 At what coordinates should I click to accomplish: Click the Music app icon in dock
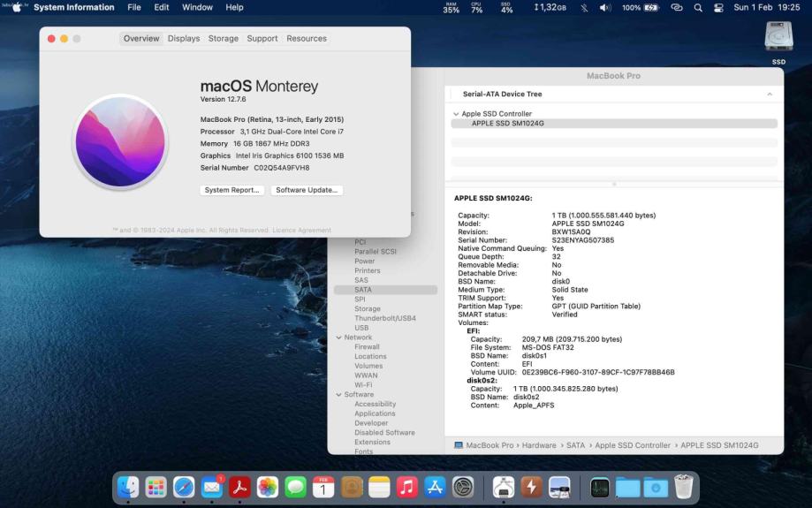pos(407,487)
